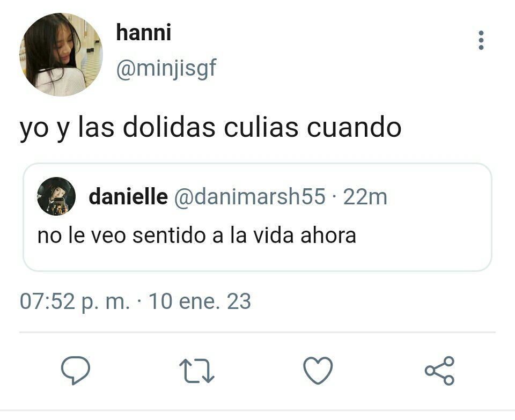Open the danielle name in quoted tweet
This screenshot has height=420, width=515.
pos(128,196)
